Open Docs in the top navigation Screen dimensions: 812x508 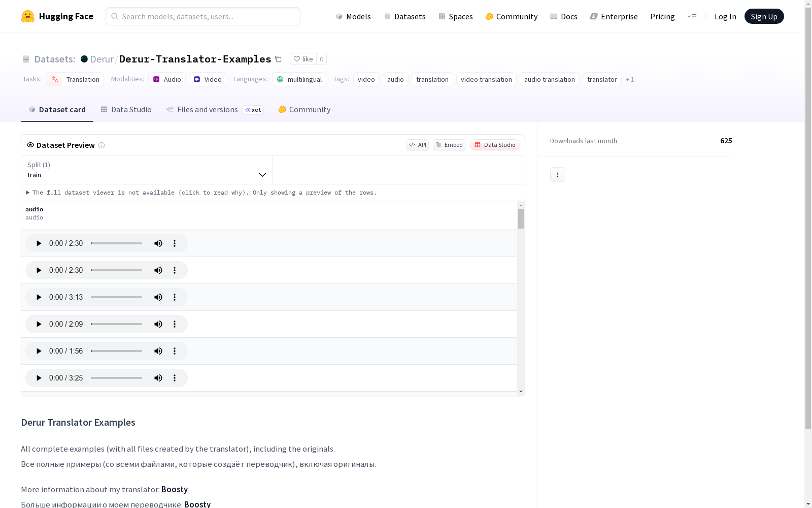click(564, 16)
